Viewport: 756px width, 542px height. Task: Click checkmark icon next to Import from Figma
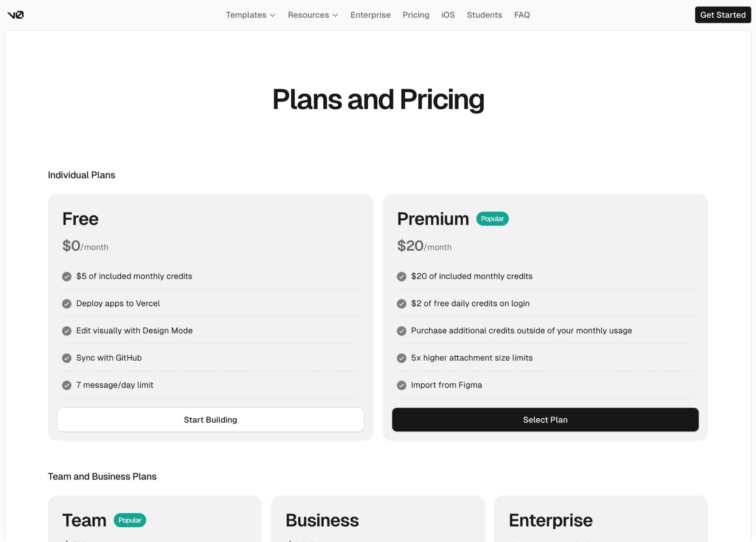(x=401, y=385)
